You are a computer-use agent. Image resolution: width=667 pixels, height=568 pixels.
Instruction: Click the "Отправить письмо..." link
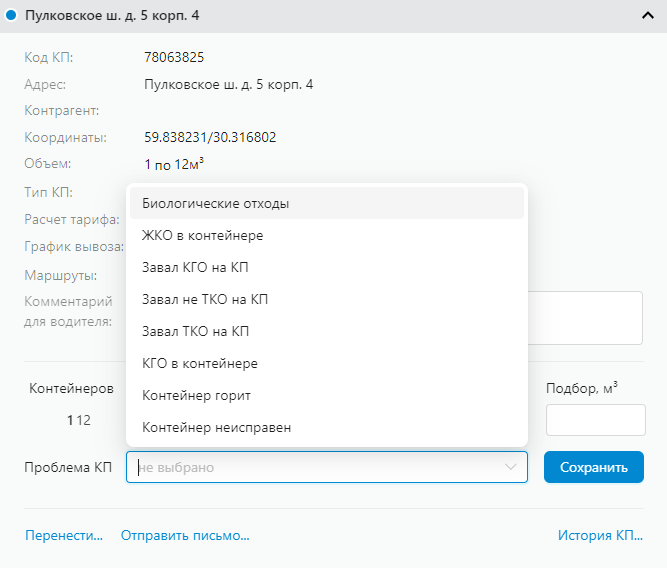[x=185, y=535]
